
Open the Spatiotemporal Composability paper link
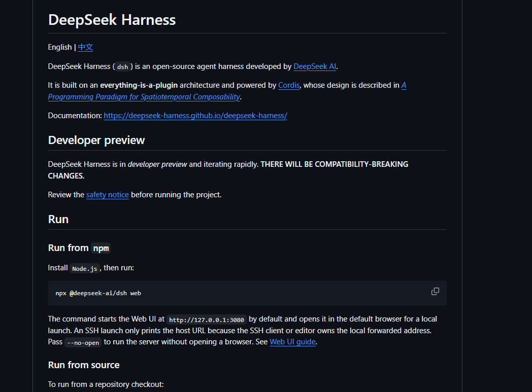(144, 97)
